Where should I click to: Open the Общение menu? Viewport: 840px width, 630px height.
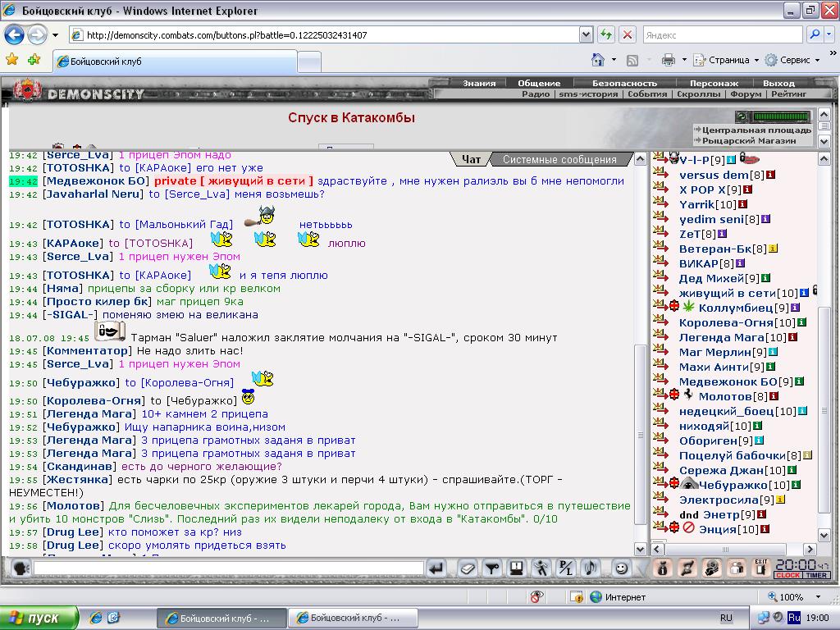tap(539, 83)
